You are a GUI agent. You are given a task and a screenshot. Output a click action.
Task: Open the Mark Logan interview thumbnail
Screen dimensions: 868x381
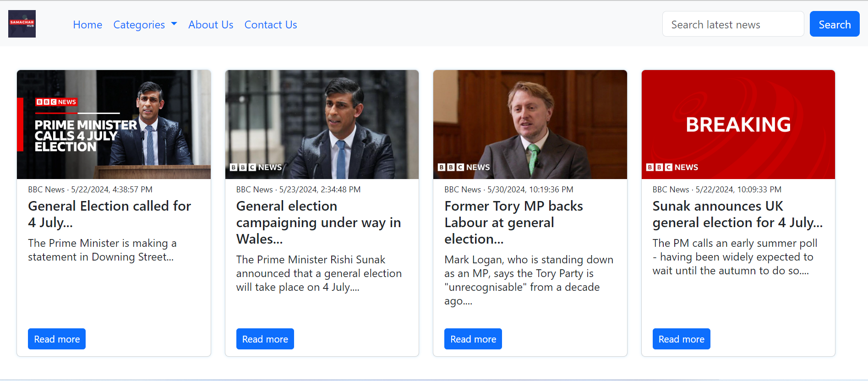(x=530, y=125)
